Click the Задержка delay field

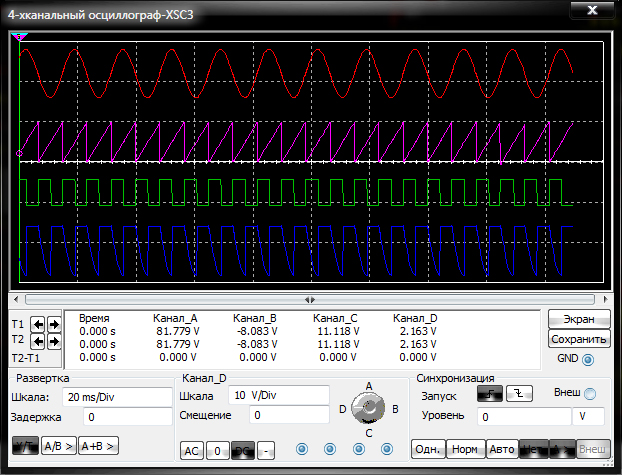pos(128,417)
